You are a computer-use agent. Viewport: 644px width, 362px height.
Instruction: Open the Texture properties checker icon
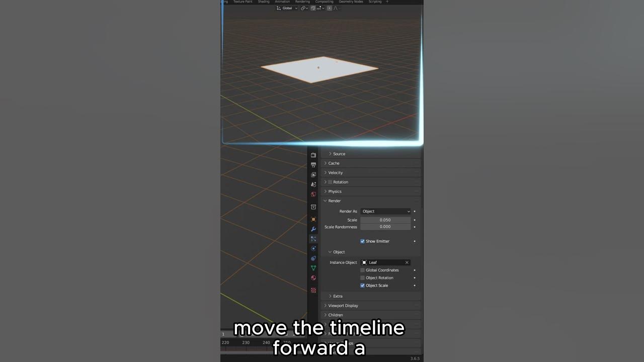pyautogui.click(x=313, y=290)
